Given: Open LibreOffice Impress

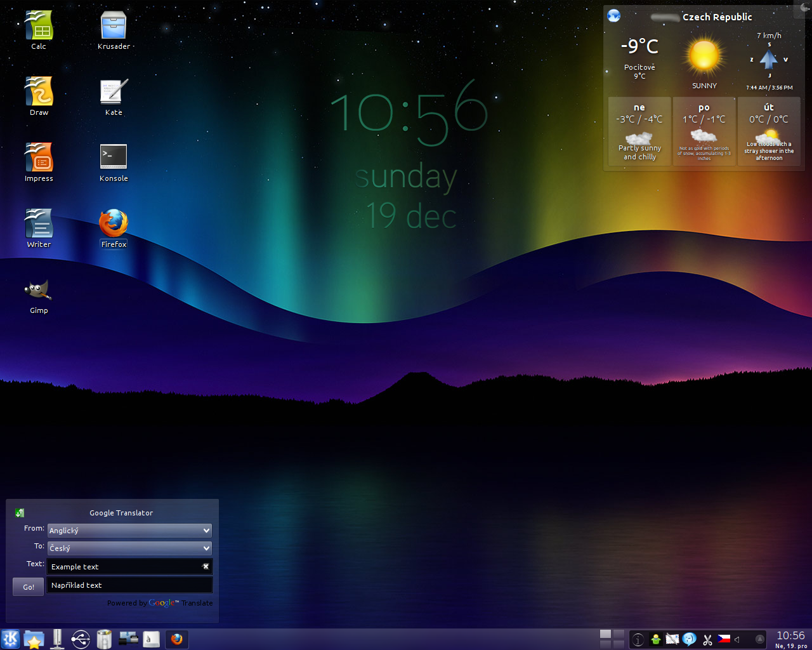Looking at the screenshot, I should point(38,156).
